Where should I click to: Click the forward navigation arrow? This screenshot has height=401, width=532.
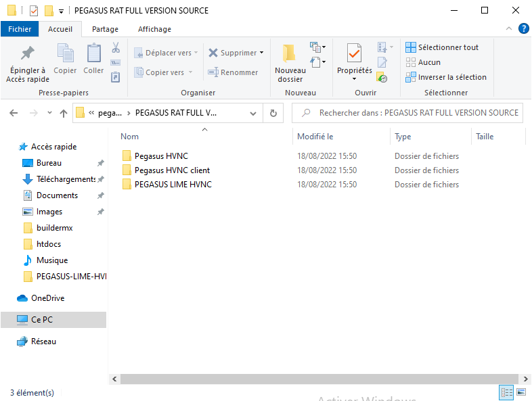tap(34, 113)
